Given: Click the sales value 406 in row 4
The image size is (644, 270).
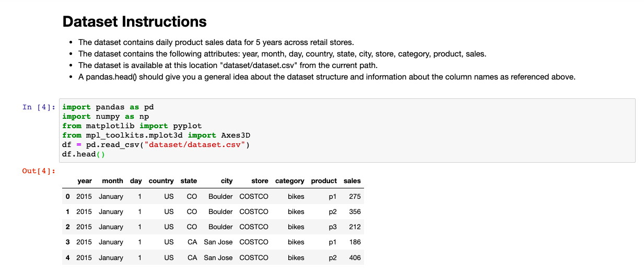Looking at the screenshot, I should (355, 257).
